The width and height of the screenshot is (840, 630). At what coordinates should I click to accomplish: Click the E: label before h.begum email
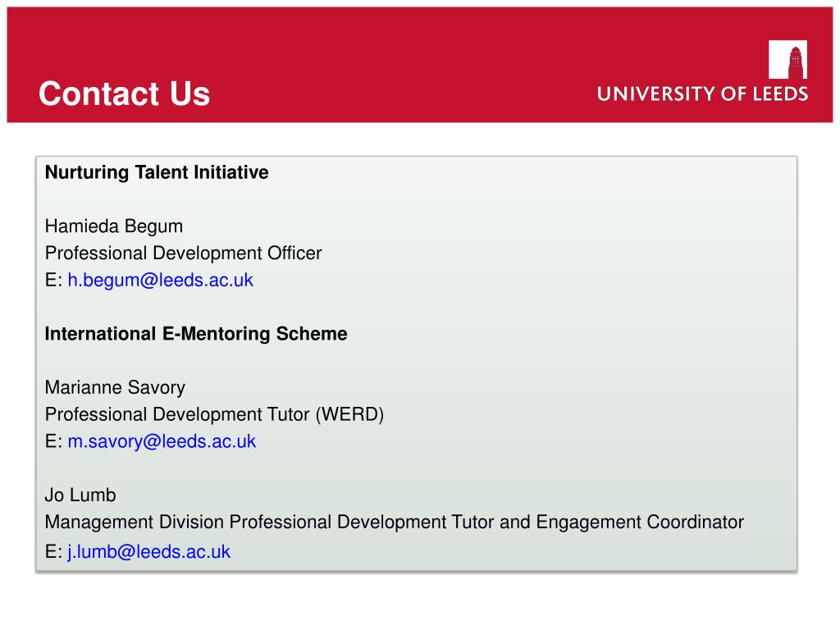coord(53,281)
